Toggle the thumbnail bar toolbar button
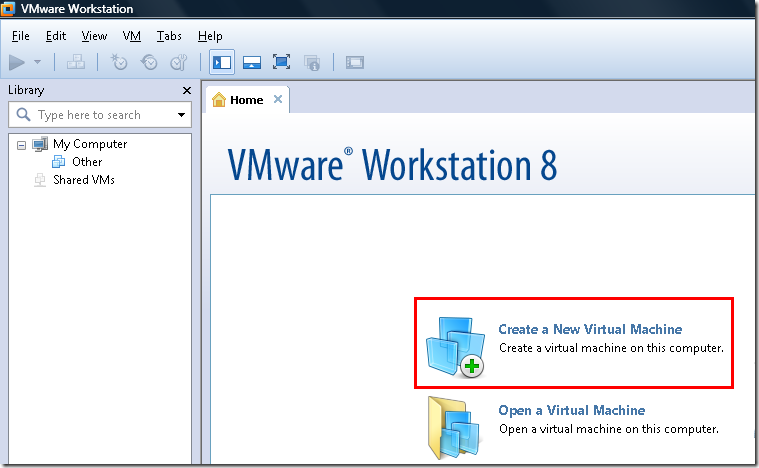 click(252, 62)
